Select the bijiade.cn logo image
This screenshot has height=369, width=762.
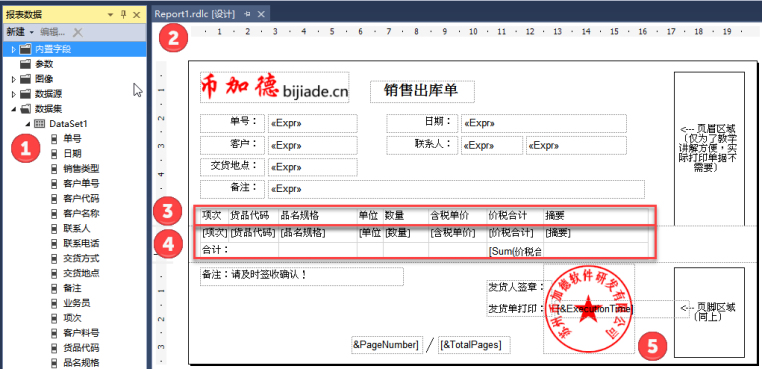[x=275, y=88]
